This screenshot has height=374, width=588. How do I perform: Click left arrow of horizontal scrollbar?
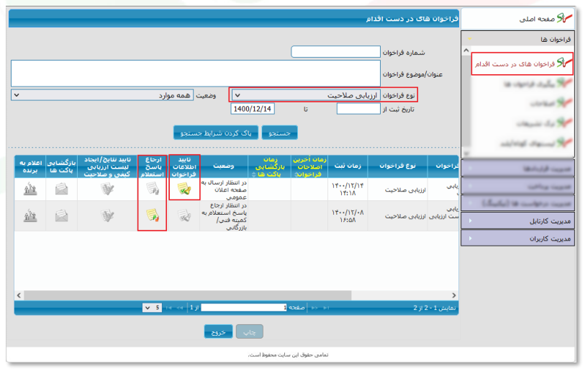pyautogui.click(x=19, y=295)
